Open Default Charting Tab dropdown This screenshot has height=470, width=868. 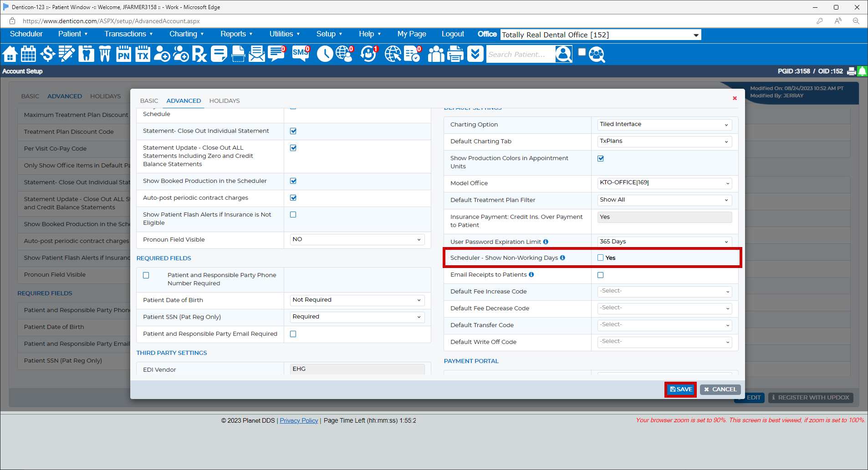click(665, 141)
